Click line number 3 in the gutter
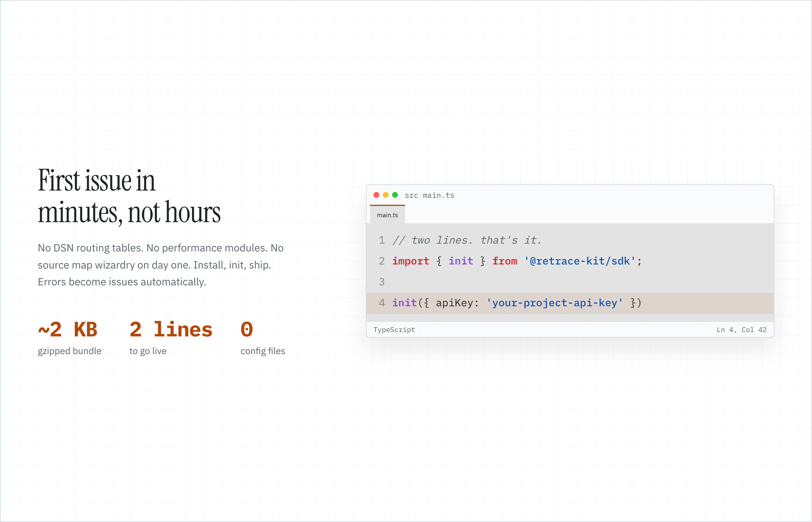This screenshot has height=522, width=812. pyautogui.click(x=382, y=282)
